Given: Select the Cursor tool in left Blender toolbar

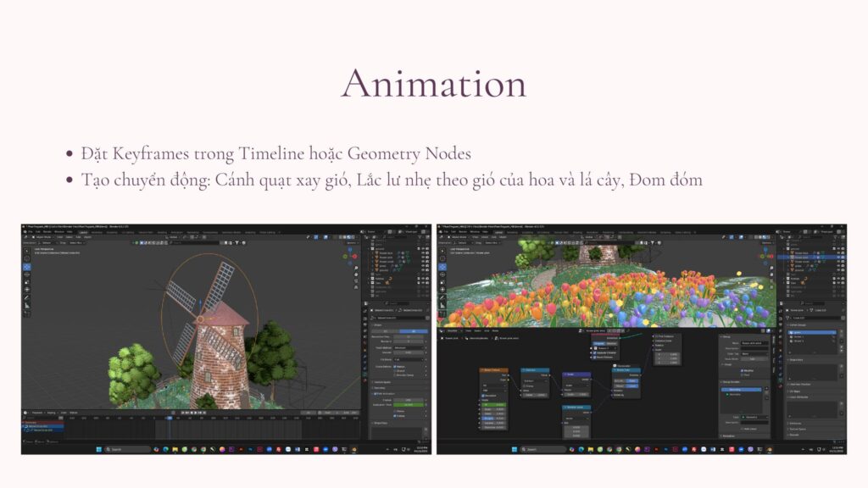Looking at the screenshot, I should [x=27, y=258].
